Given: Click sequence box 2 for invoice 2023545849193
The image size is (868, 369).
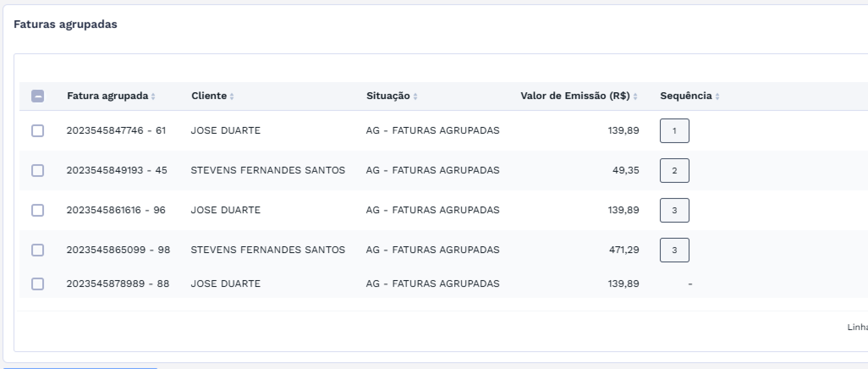Looking at the screenshot, I should [x=674, y=171].
